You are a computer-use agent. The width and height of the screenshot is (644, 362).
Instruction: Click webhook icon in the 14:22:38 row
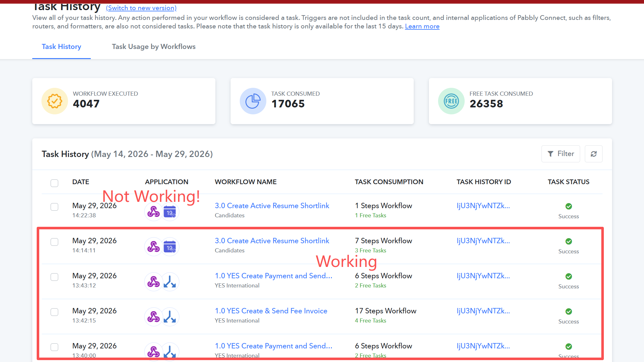tap(153, 212)
